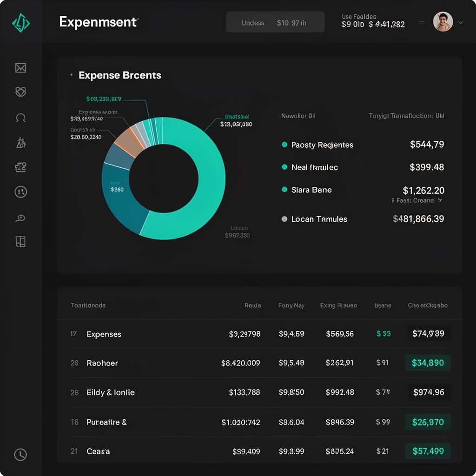476x476 pixels.
Task: Open the headset support icon in sidebar
Action: pos(20,118)
